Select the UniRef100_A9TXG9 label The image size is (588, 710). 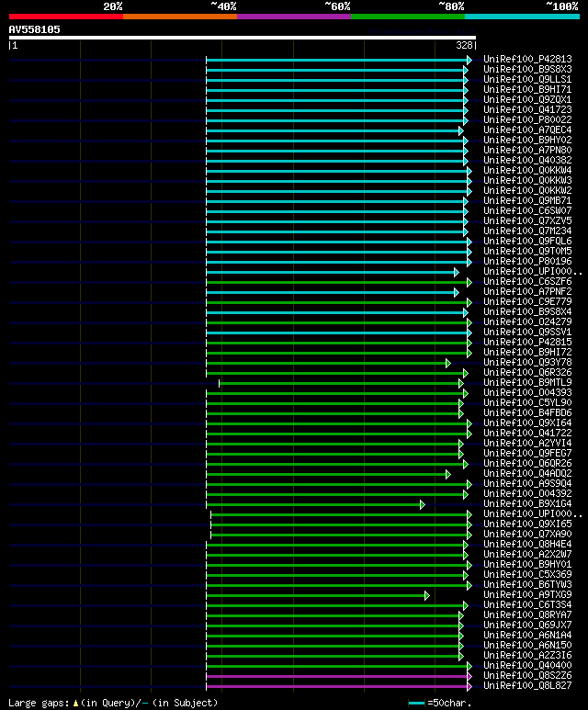(x=527, y=595)
